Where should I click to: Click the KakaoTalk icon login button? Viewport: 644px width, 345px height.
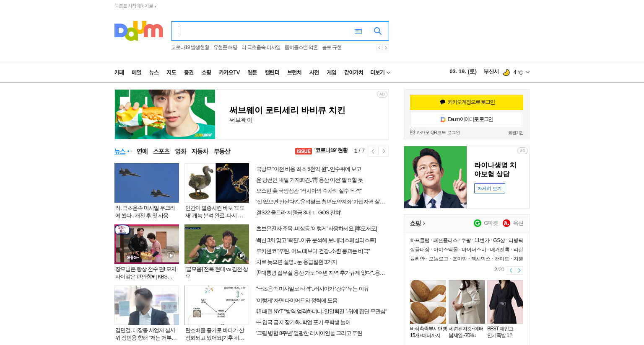(467, 102)
